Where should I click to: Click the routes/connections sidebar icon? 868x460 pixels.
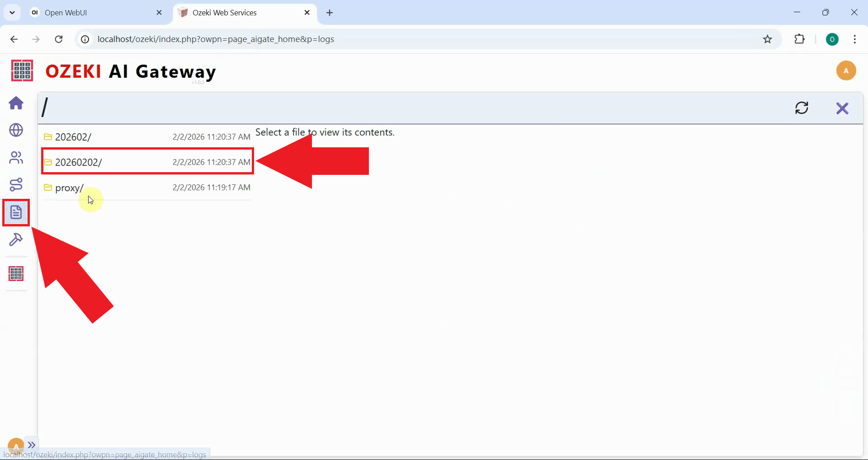pos(16,184)
